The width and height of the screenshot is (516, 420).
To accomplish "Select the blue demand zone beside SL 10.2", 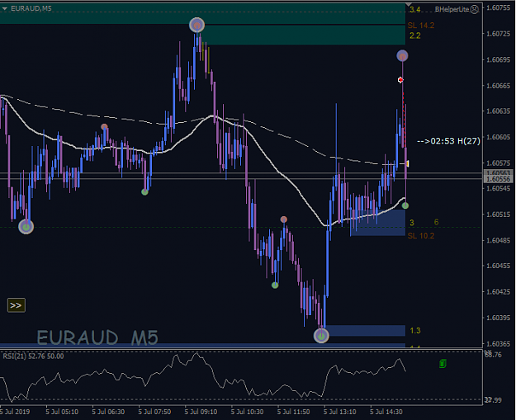I will pyautogui.click(x=378, y=223).
